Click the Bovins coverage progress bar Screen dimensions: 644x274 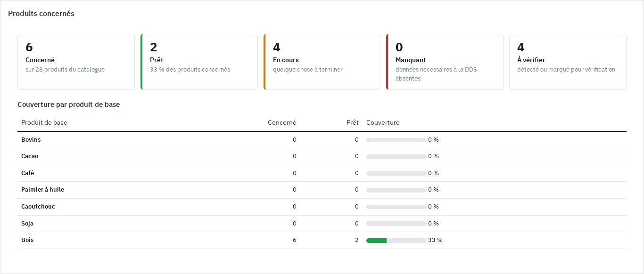point(396,140)
